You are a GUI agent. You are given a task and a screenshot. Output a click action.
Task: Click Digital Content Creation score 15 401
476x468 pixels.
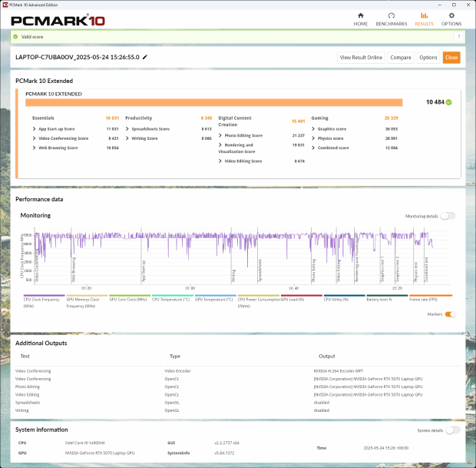coord(298,121)
